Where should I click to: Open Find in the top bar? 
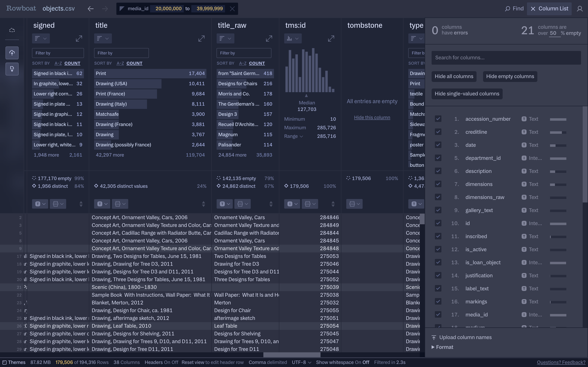pyautogui.click(x=514, y=9)
